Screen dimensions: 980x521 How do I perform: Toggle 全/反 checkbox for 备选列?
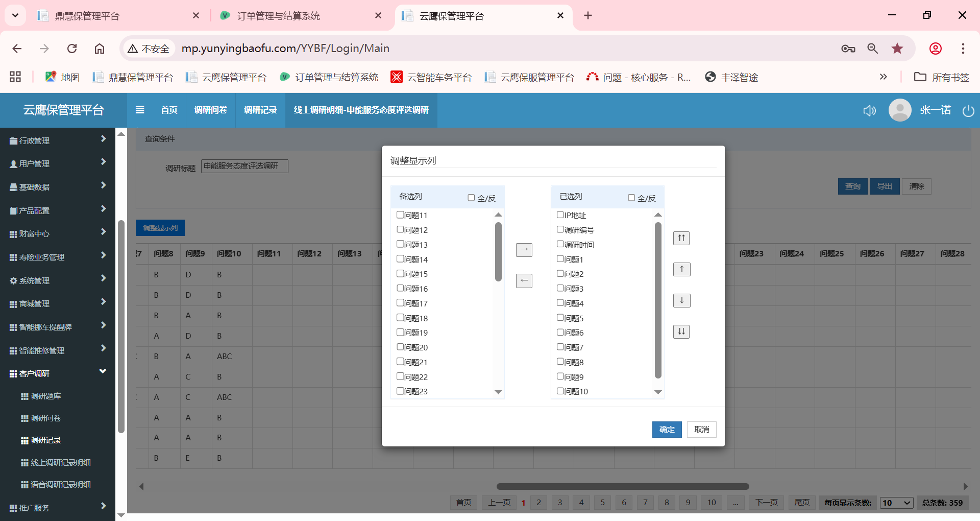click(471, 198)
